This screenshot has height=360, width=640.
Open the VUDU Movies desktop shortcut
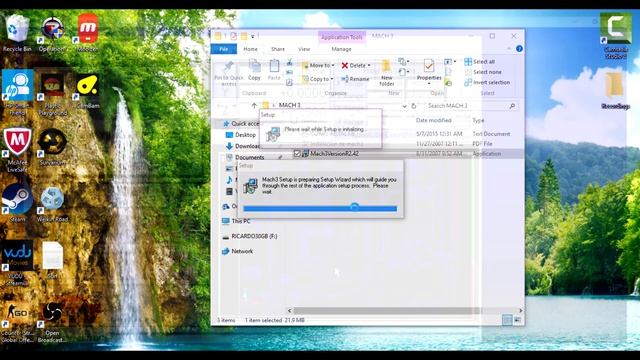[x=17, y=262]
